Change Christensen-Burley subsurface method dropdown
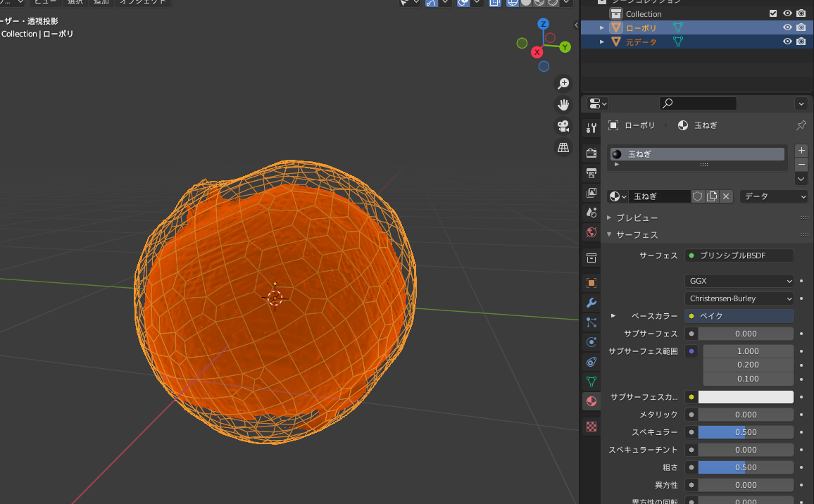This screenshot has width=814, height=504. pos(739,298)
